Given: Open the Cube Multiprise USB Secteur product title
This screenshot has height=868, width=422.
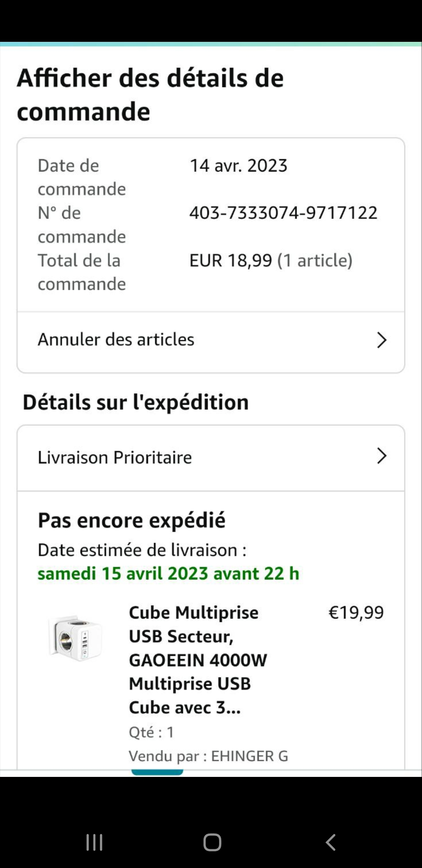Looking at the screenshot, I should 197,660.
